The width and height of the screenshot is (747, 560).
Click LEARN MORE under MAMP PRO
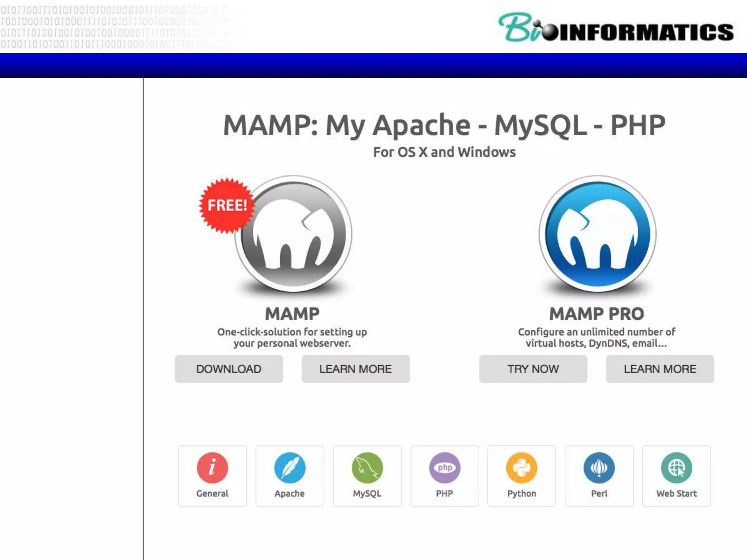[x=660, y=369]
